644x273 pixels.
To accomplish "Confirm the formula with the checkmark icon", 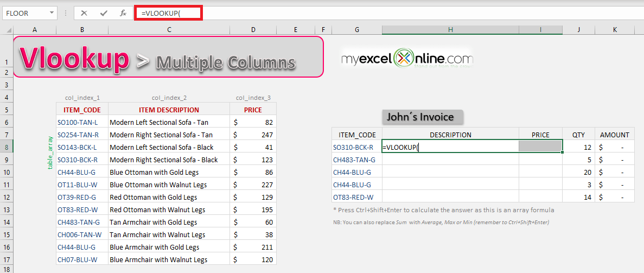I will [104, 13].
